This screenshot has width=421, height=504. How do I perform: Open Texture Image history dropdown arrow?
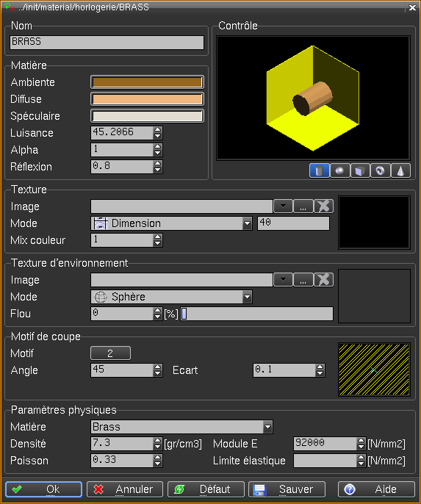click(x=283, y=206)
